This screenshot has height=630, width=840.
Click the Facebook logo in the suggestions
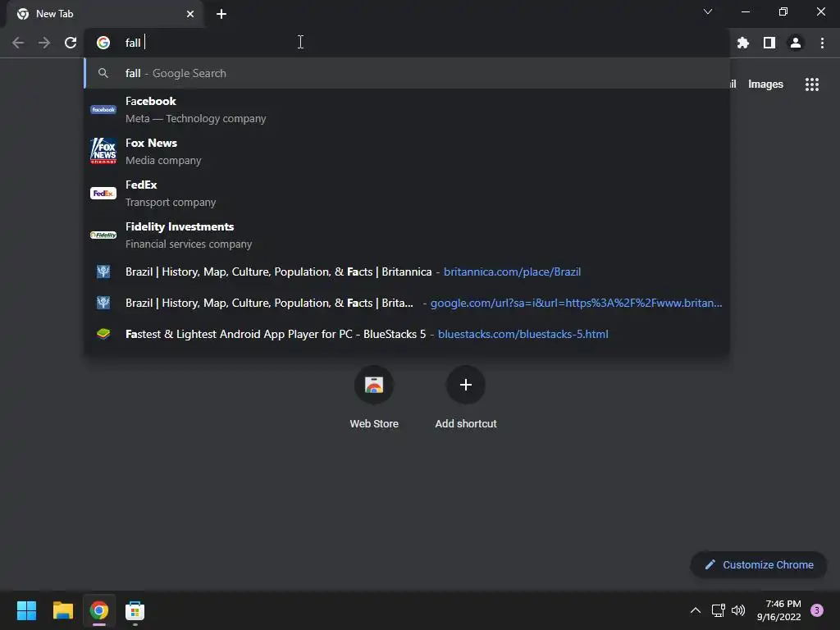click(x=103, y=109)
